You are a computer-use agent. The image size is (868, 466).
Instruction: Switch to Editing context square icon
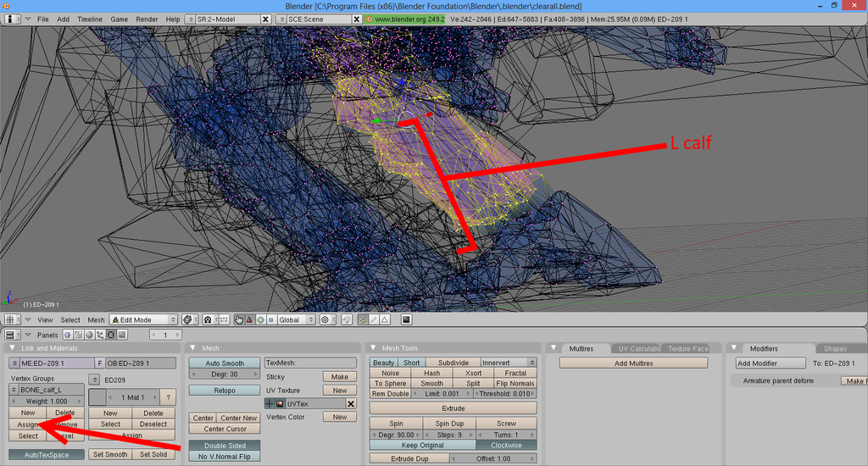(x=111, y=335)
